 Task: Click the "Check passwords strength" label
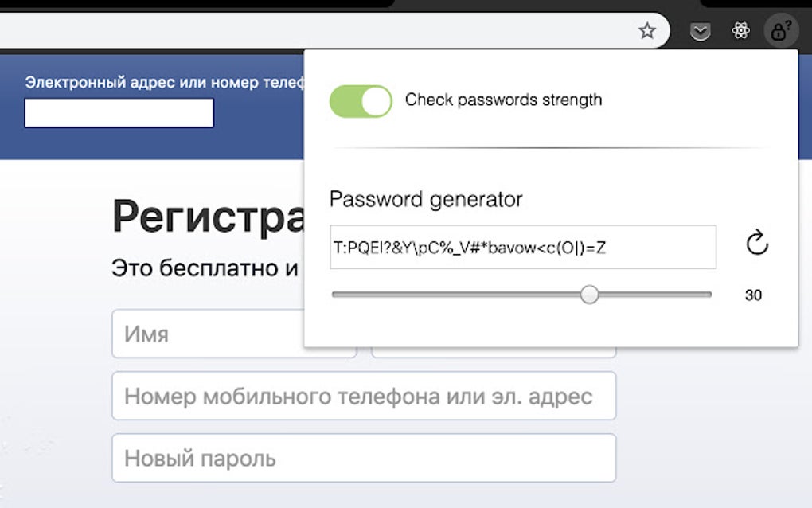coord(503,100)
